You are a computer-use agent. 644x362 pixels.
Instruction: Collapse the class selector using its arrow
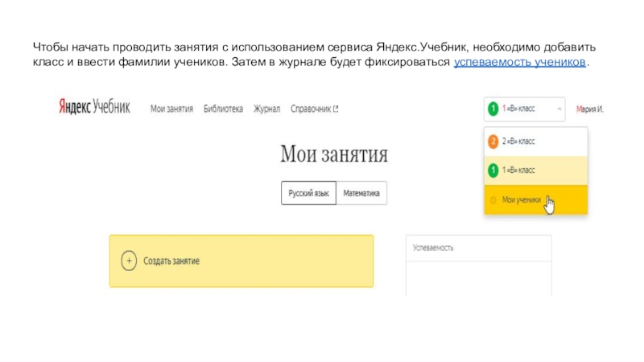[x=556, y=109]
